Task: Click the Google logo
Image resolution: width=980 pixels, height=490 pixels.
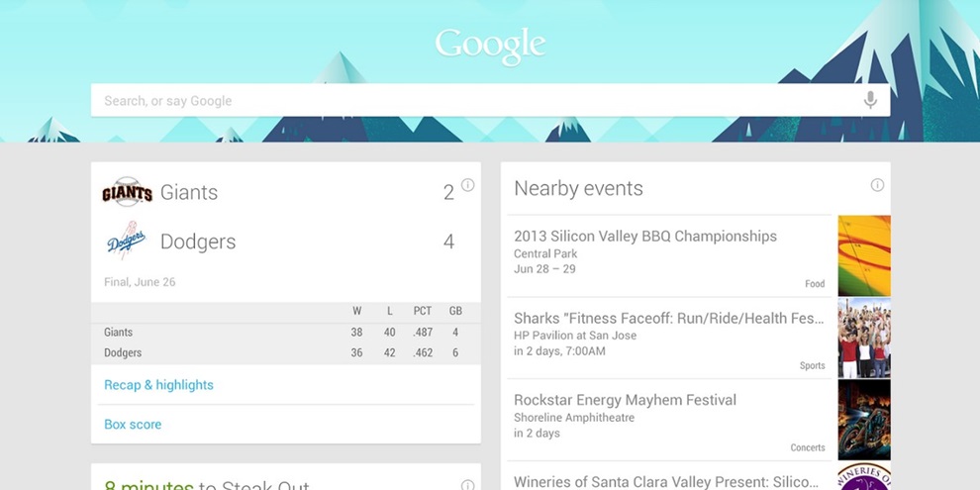Action: (x=490, y=44)
